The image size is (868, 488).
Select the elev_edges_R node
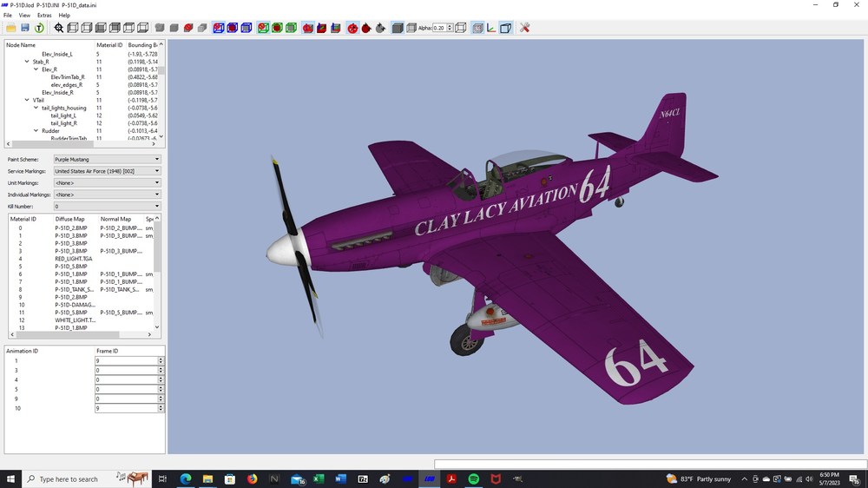pyautogui.click(x=67, y=85)
